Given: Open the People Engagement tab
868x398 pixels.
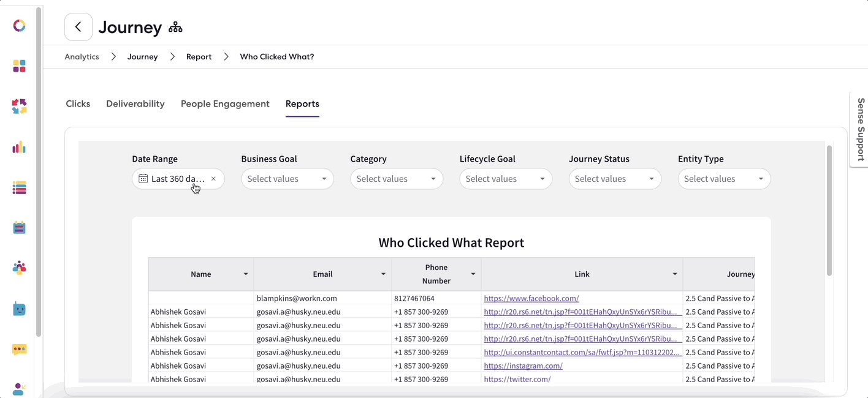Looking at the screenshot, I should click(225, 103).
